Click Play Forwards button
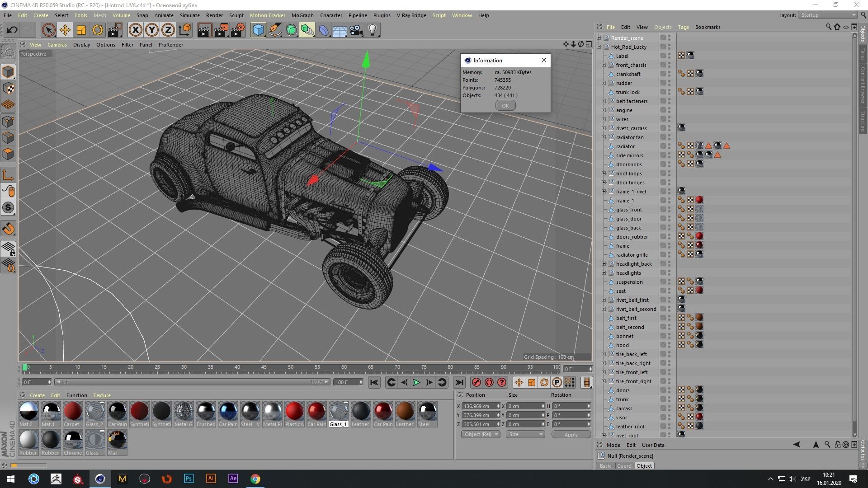Screen dimensions: 868x488 tap(416, 382)
